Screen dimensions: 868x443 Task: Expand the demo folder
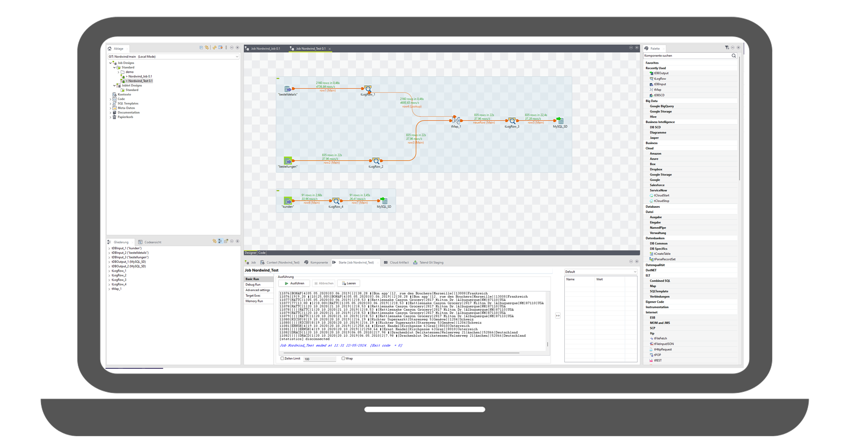tap(118, 72)
